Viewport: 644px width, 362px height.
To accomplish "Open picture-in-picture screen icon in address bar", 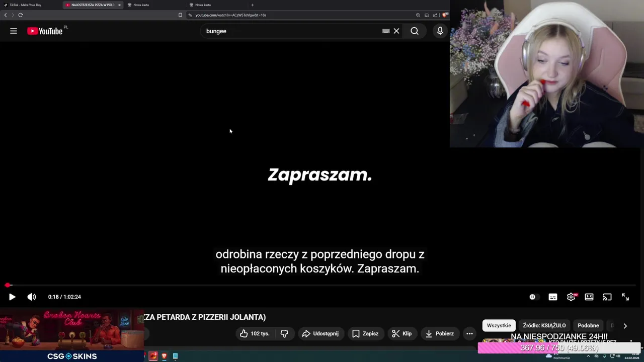I will point(427,15).
